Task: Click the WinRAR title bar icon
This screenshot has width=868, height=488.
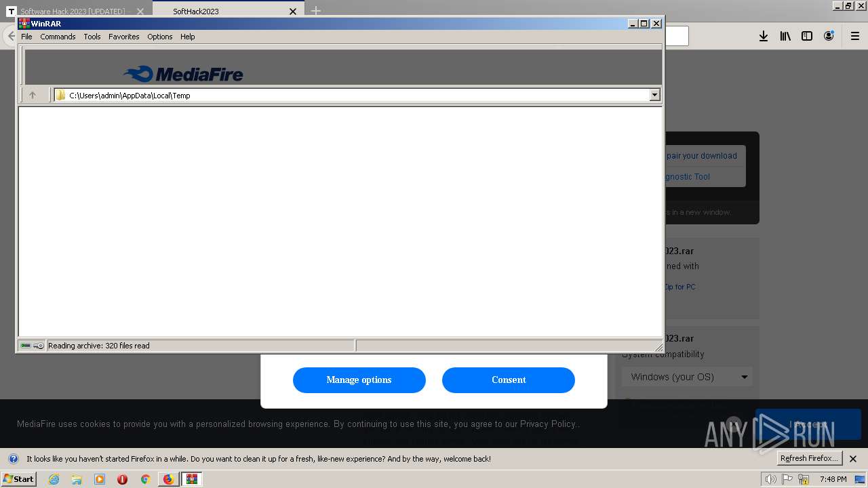Action: click(x=24, y=23)
